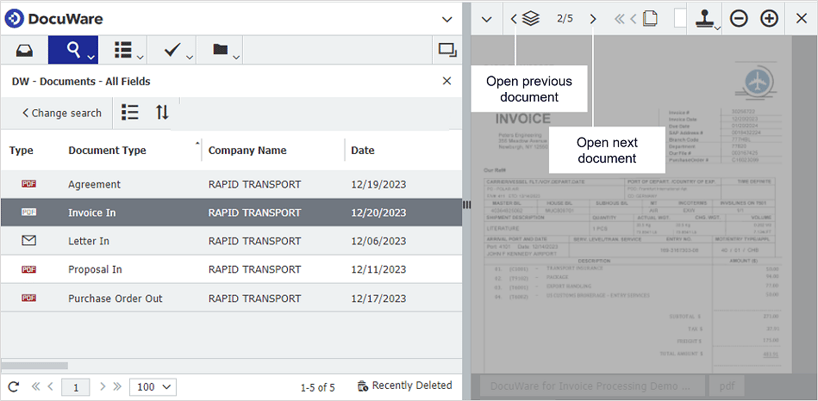
Task: Click Change search link
Action: [61, 113]
